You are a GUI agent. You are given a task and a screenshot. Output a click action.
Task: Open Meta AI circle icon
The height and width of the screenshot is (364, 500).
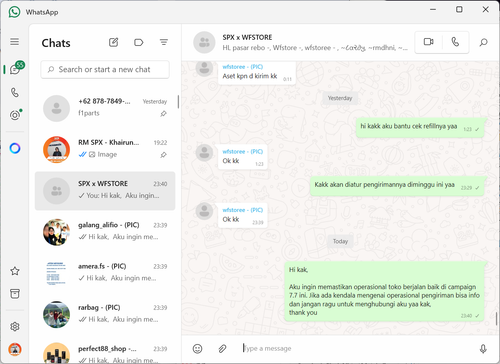click(x=15, y=148)
